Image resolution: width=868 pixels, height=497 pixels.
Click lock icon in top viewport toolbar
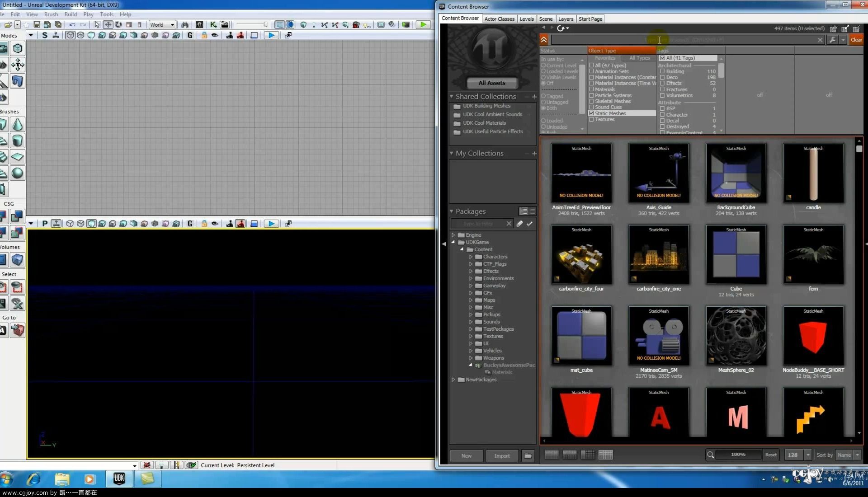pos(204,35)
